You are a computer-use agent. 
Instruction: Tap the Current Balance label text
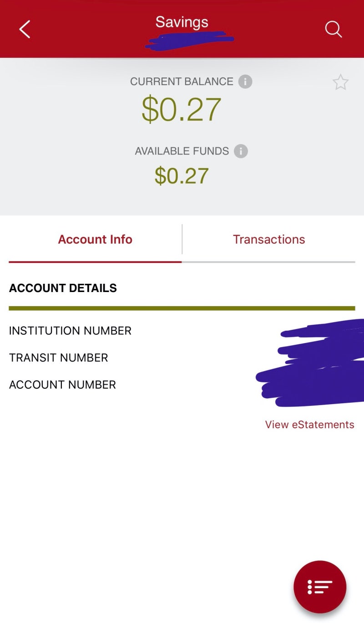tap(182, 82)
